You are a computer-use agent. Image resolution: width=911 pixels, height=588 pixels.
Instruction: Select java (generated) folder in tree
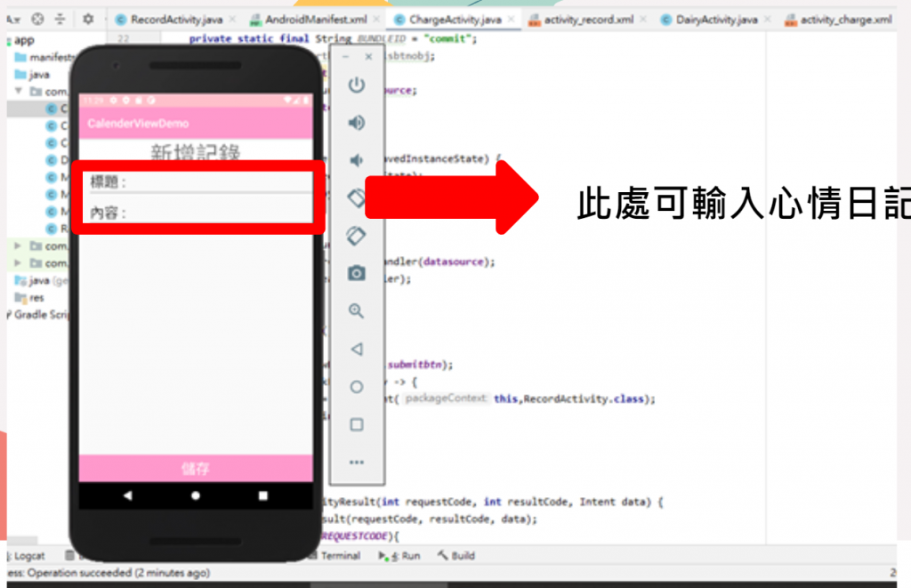(41, 280)
